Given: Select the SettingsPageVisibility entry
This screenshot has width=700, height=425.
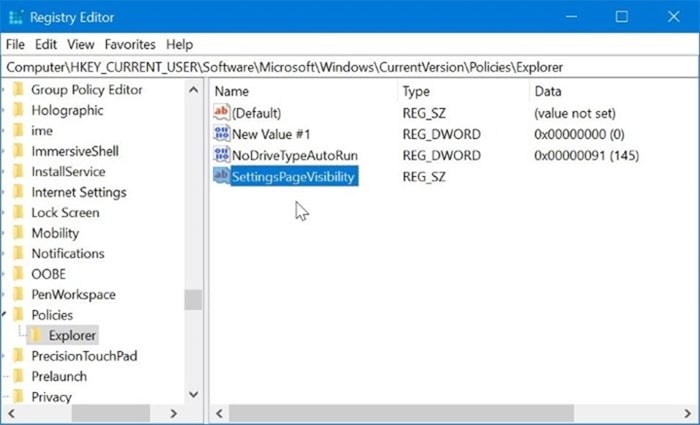Looking at the screenshot, I should coord(294,177).
